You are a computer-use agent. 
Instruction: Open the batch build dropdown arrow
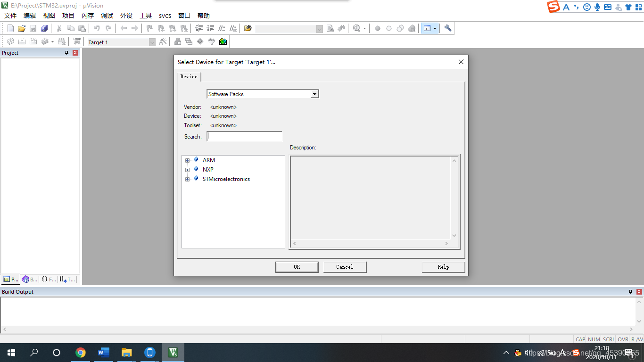pyautogui.click(x=52, y=41)
